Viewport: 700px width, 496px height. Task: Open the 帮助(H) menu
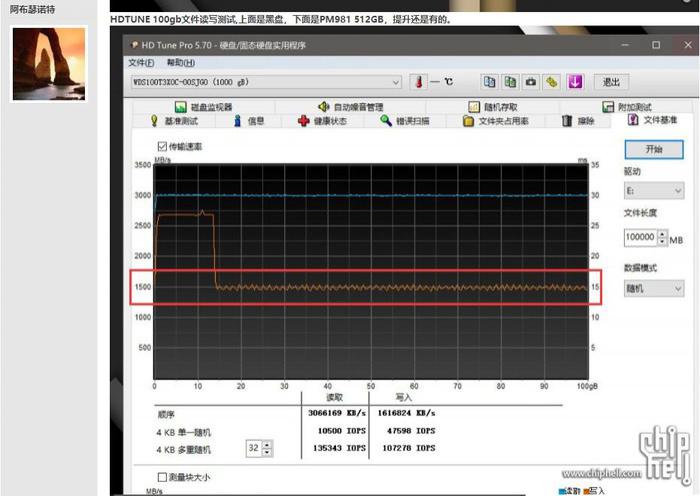coord(181,63)
